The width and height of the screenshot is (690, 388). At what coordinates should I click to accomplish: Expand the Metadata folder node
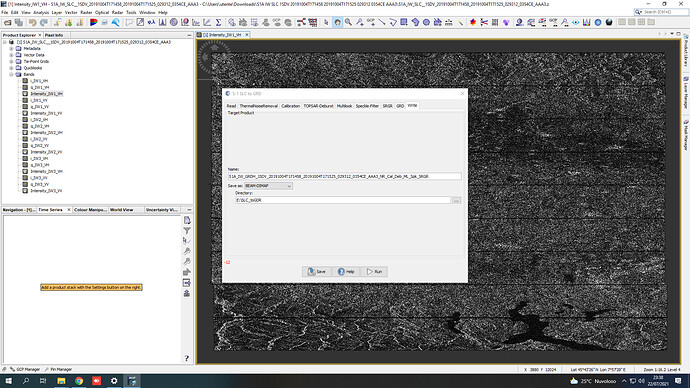coord(12,48)
